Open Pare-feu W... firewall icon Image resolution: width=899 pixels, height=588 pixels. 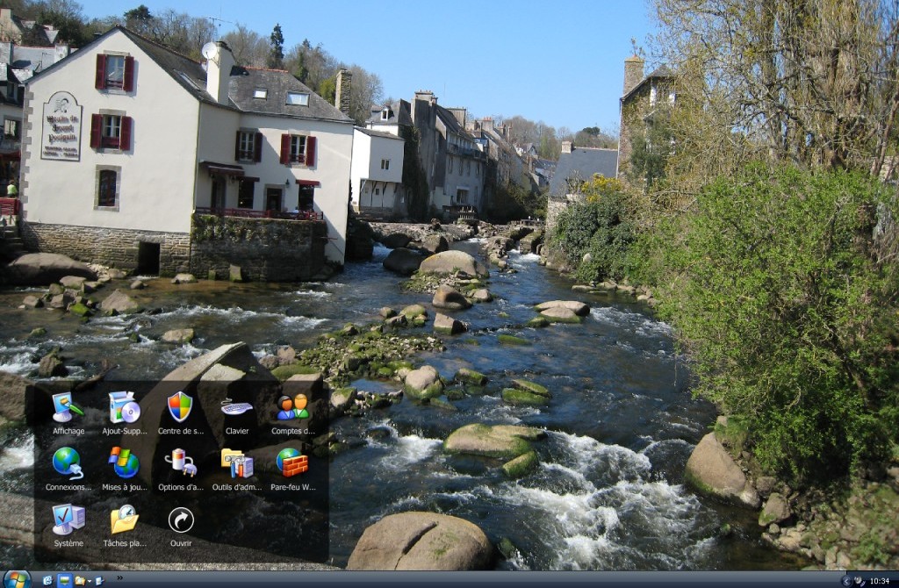coord(293,470)
